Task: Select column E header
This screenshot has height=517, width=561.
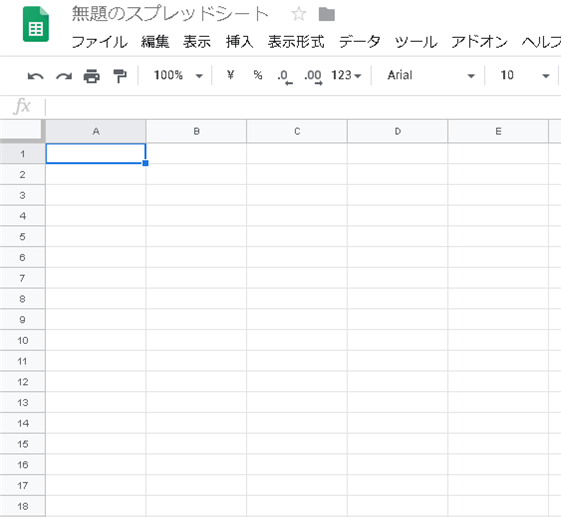Action: tap(498, 131)
